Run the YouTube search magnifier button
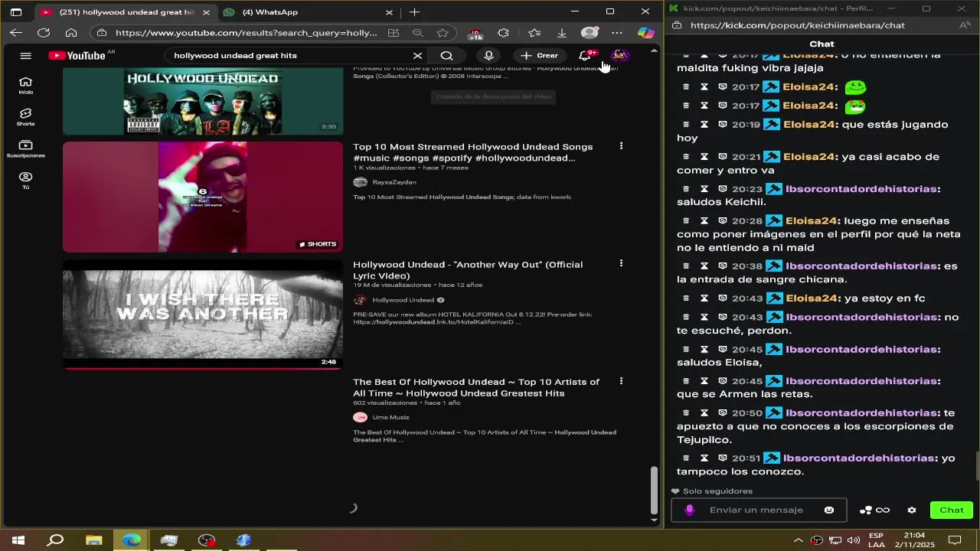This screenshot has width=980, height=551. pyautogui.click(x=446, y=55)
